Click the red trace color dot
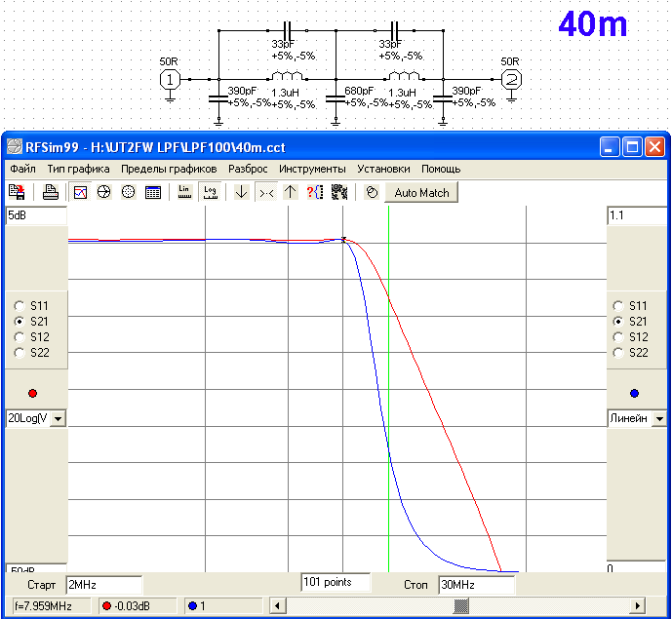This screenshot has height=619, width=672. point(32,393)
